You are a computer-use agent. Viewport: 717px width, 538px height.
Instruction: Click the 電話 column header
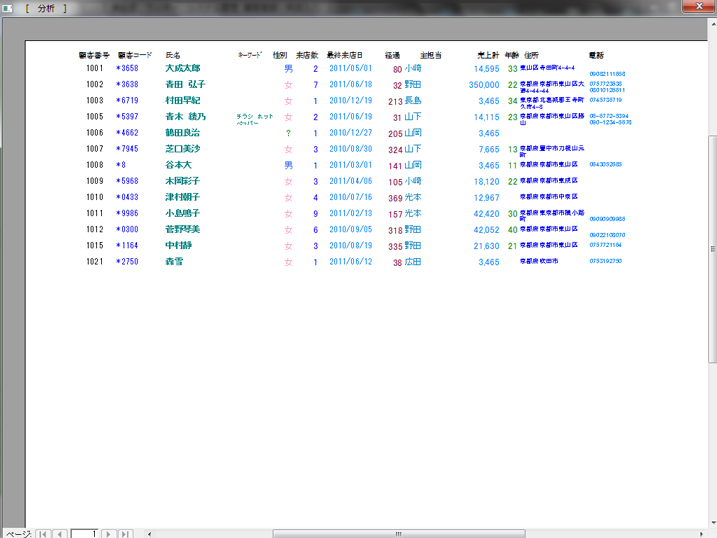596,55
